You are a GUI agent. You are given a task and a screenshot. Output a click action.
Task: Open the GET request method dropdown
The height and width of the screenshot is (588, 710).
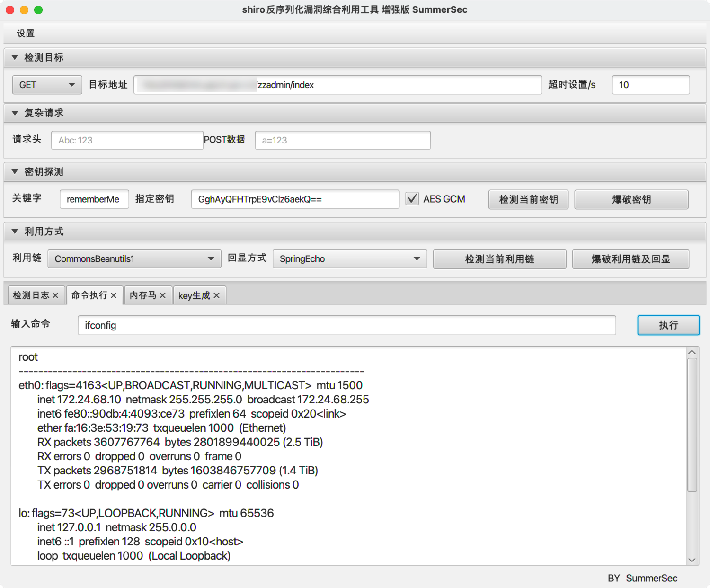click(47, 85)
